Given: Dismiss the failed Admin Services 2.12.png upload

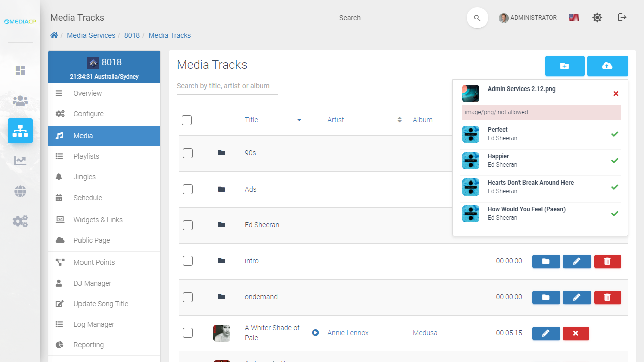Looking at the screenshot, I should click(616, 94).
